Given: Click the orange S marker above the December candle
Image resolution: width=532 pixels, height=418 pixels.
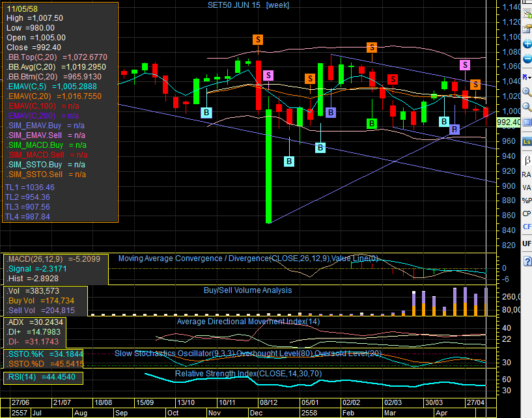Looking at the screenshot, I should click(x=259, y=40).
